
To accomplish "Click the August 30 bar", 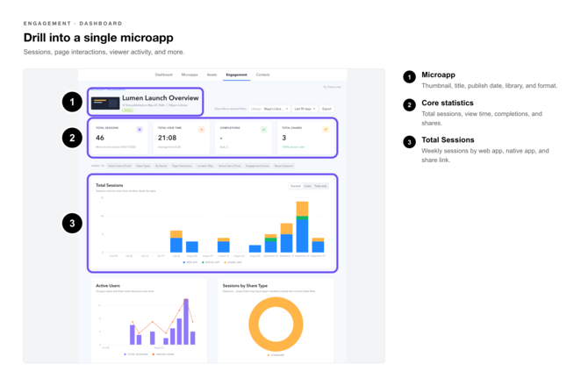I will 255,249.
